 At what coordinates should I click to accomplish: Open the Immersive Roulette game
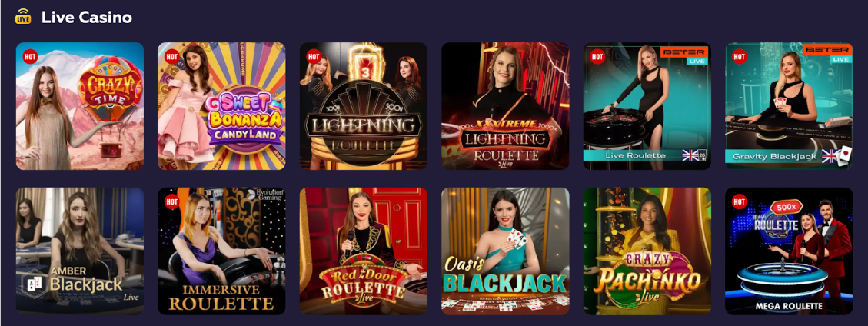(221, 251)
